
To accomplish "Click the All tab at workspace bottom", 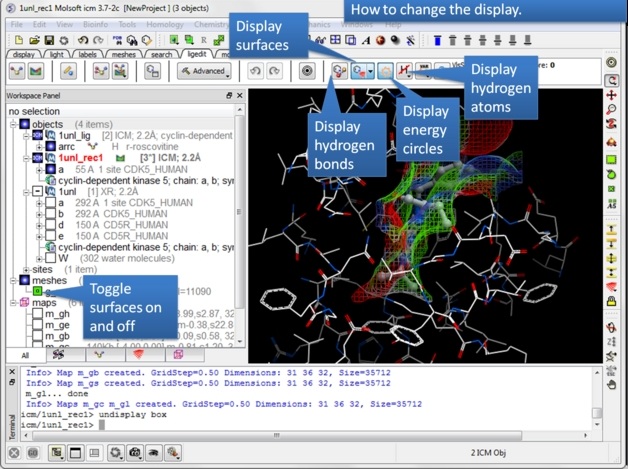I will (x=25, y=355).
